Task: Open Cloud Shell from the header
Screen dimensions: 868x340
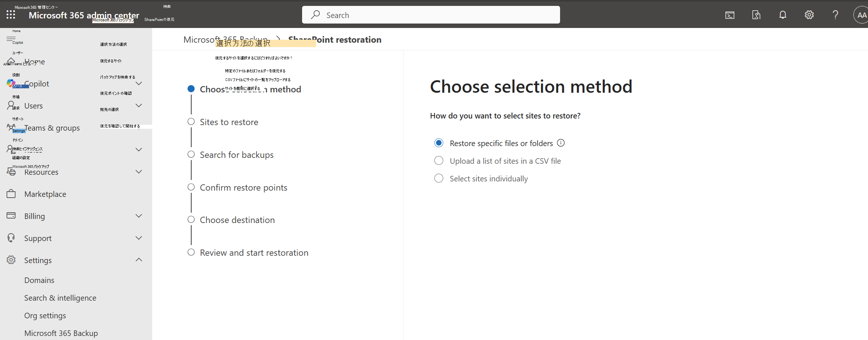Action: (x=730, y=15)
